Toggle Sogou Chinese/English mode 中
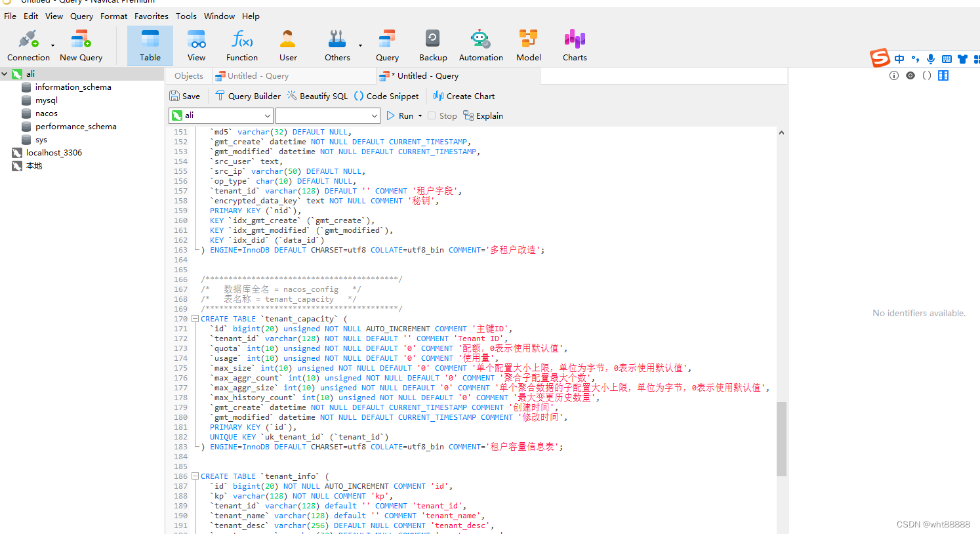The height and width of the screenshot is (534, 980). click(899, 58)
